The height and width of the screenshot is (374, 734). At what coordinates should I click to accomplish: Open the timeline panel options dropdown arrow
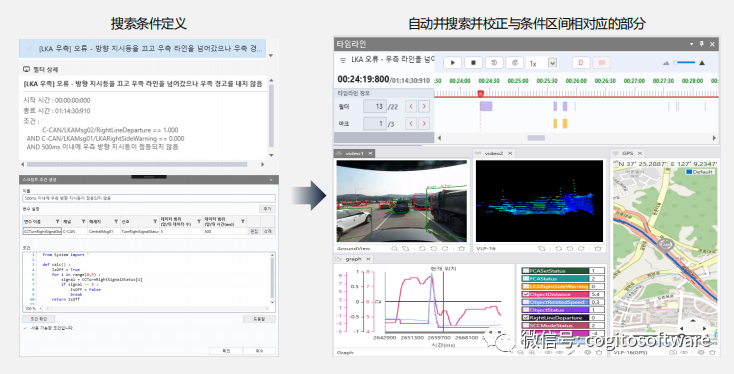coord(691,44)
